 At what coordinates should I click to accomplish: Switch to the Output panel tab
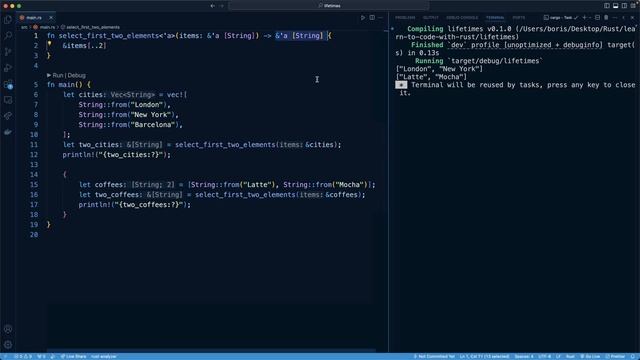[431, 18]
